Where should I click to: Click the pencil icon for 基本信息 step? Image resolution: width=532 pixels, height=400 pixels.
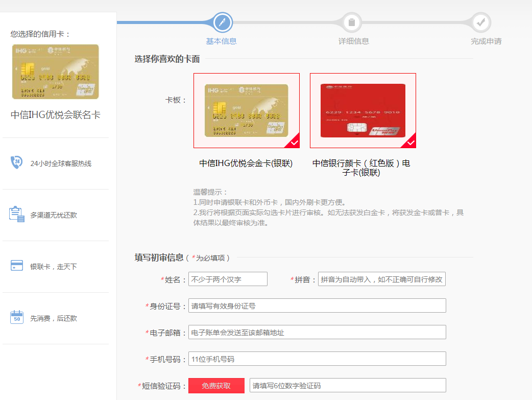(223, 22)
